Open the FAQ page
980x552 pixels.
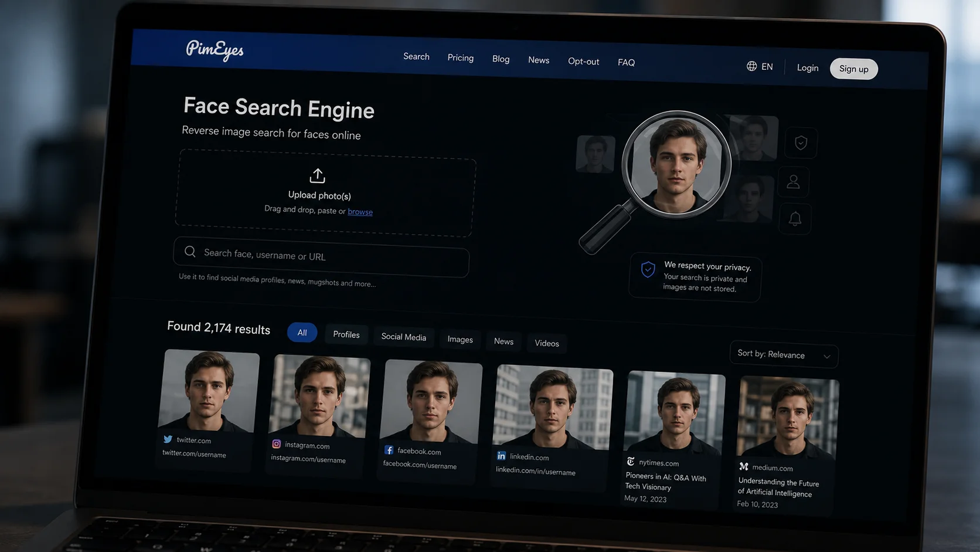click(x=626, y=62)
